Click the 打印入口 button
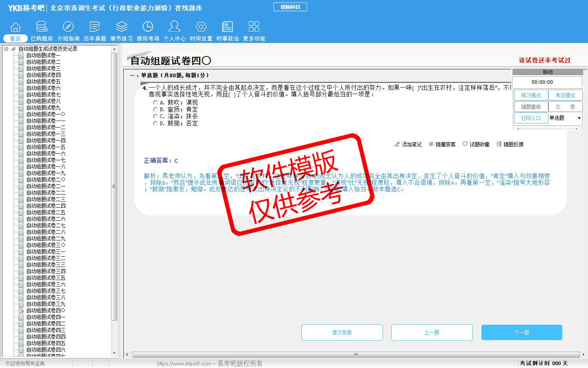The height and width of the screenshot is (368, 588). click(x=531, y=118)
